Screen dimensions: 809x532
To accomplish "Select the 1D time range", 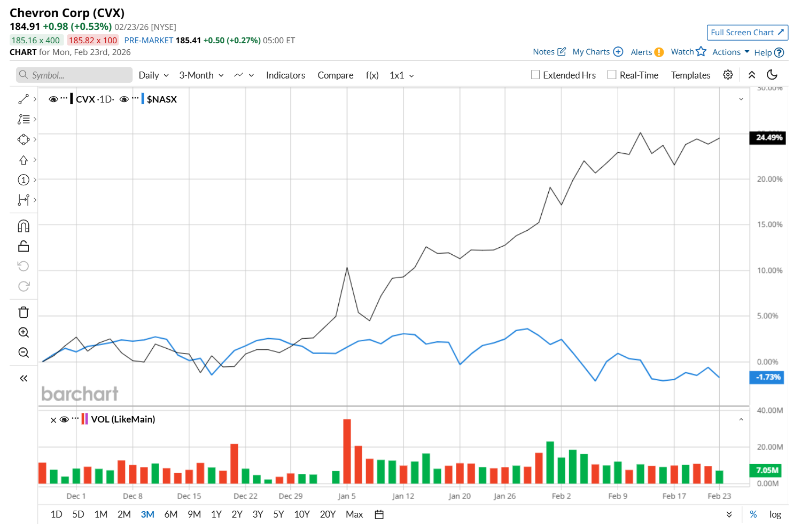I will tap(56, 514).
